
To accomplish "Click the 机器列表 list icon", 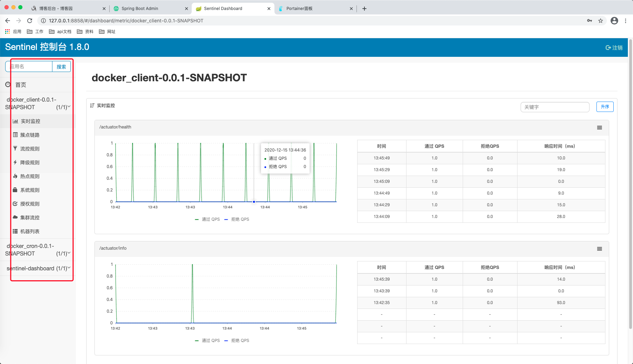I will (15, 231).
